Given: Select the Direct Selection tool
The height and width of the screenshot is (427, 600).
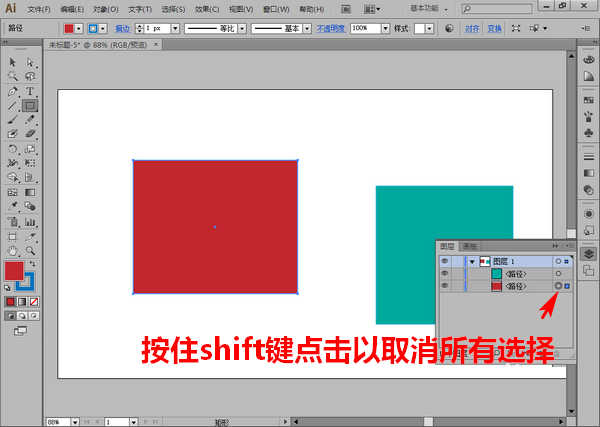Looking at the screenshot, I should [x=30, y=62].
